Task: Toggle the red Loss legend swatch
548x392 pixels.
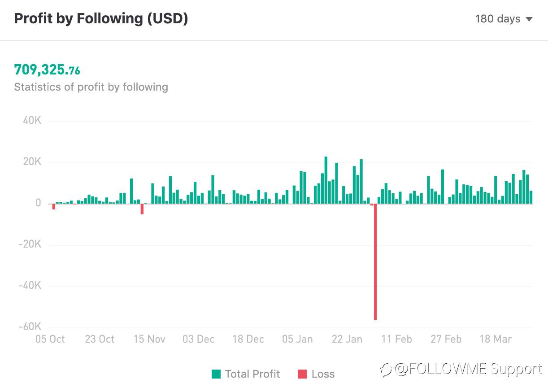Action: coord(302,374)
